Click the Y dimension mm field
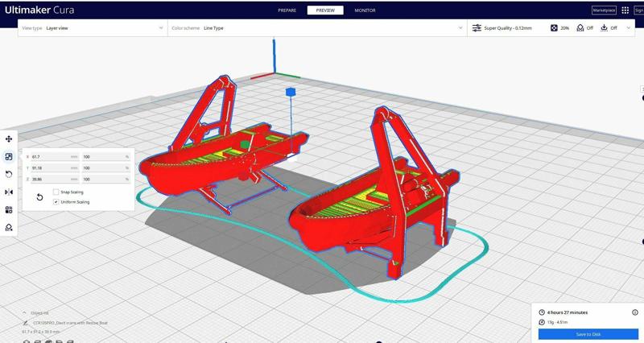 pyautogui.click(x=54, y=167)
